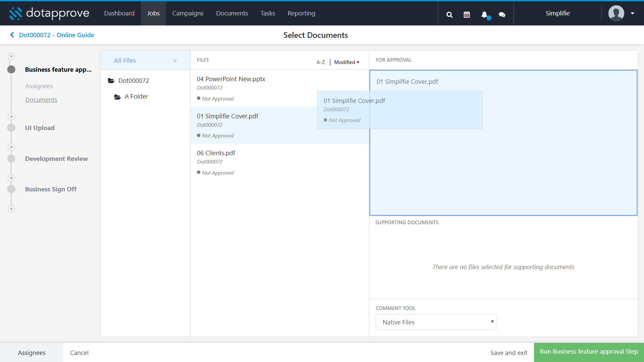
Task: Open the Dot000072 - Online Guide link
Action: tap(57, 35)
